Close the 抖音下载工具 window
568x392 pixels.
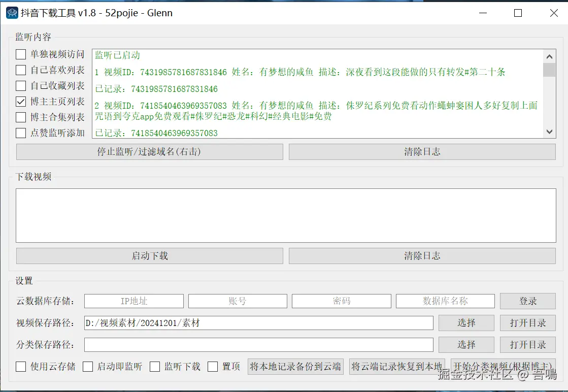pos(553,13)
